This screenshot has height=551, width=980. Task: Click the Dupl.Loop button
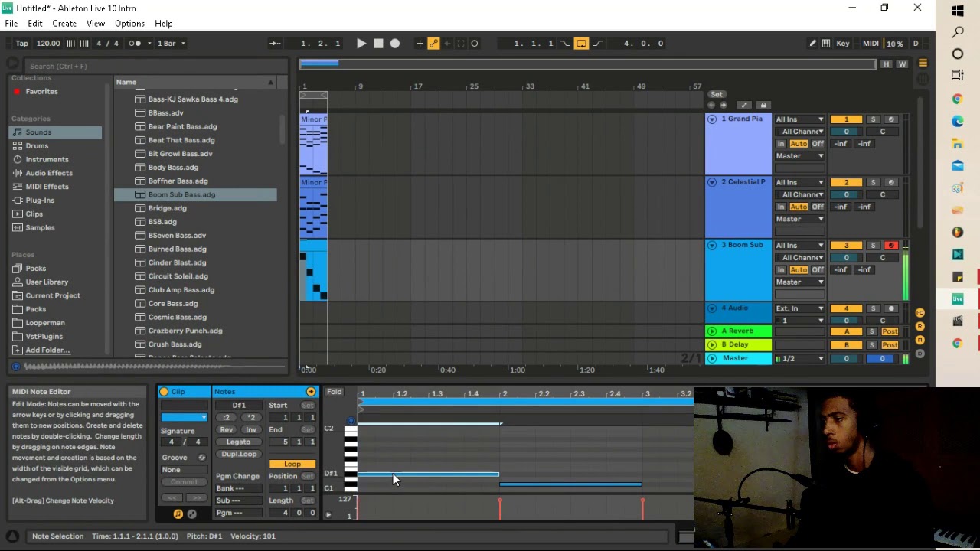coord(238,455)
